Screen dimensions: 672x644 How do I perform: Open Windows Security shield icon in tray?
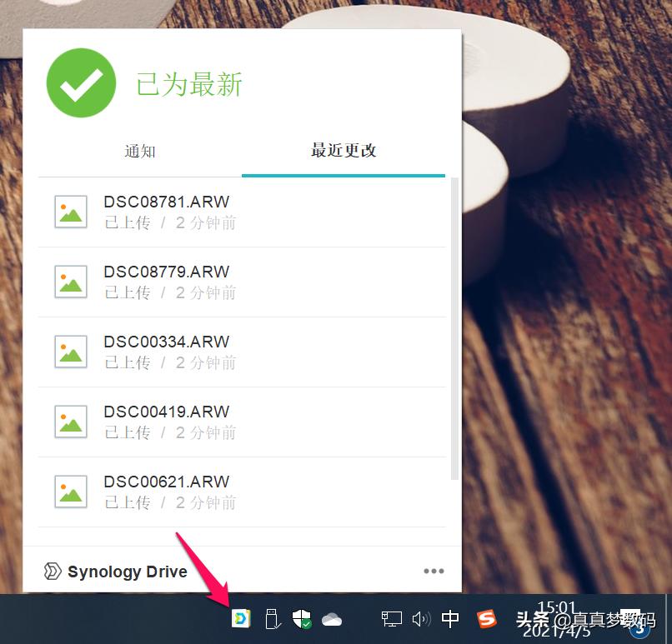point(301,619)
